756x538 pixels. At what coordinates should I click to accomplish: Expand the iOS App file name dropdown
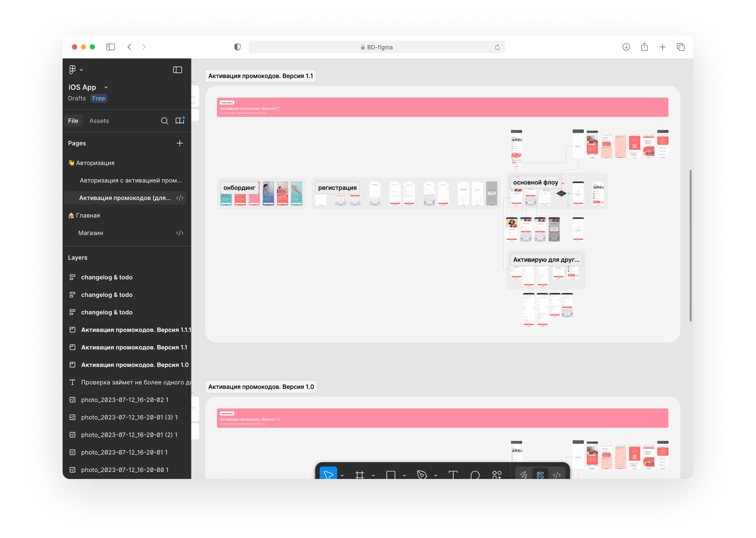(x=106, y=87)
